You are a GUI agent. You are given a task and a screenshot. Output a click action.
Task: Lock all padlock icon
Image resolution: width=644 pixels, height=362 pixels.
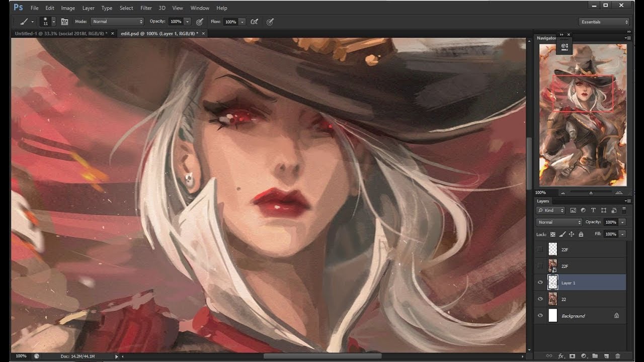tap(581, 234)
